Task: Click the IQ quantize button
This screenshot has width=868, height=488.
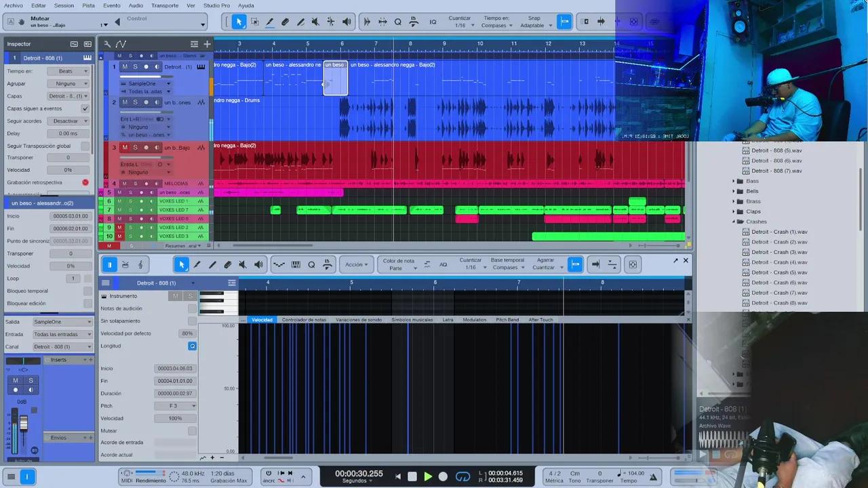Action: (433, 22)
